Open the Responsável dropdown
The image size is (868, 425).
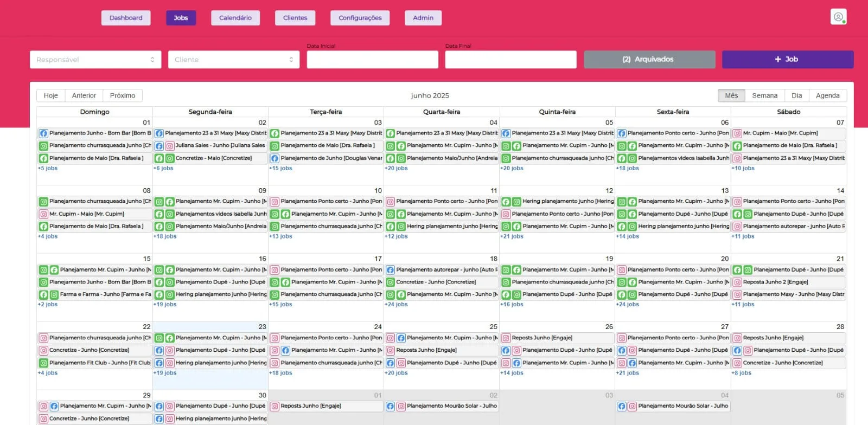point(95,60)
